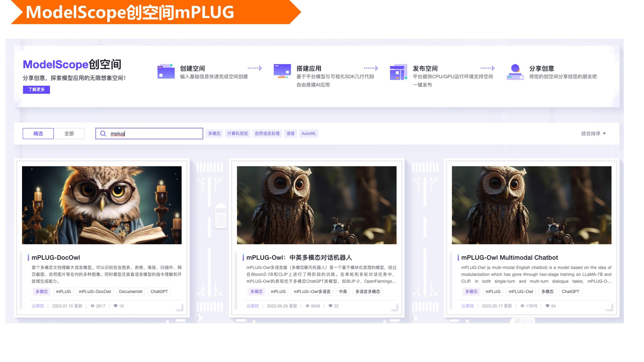
Task: Click the search magnifier icon
Action: 103,133
